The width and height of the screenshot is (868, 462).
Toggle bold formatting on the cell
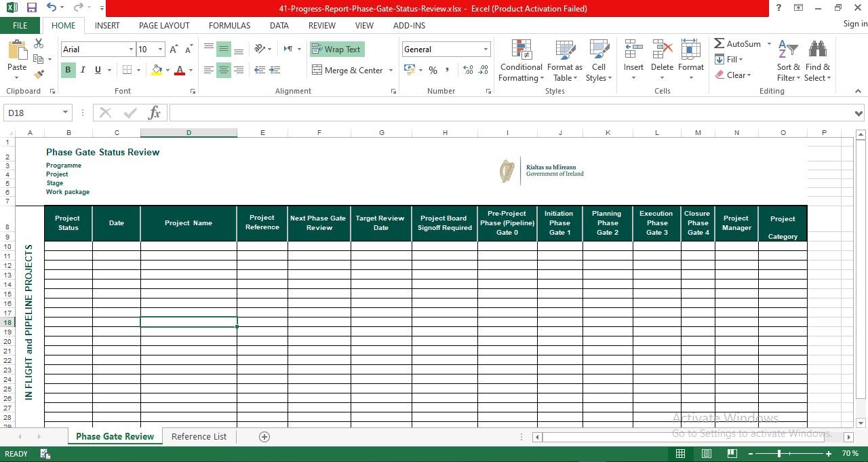click(x=68, y=70)
